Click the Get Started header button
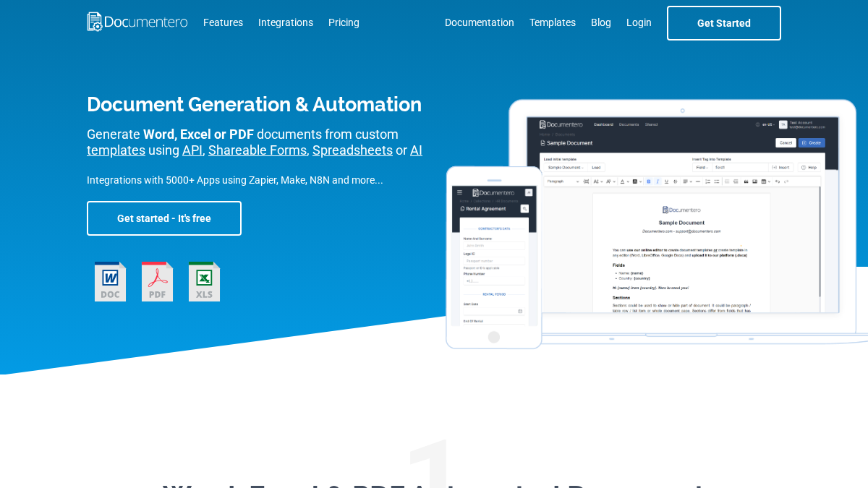Screen dimensions: 868x488 click(x=724, y=23)
